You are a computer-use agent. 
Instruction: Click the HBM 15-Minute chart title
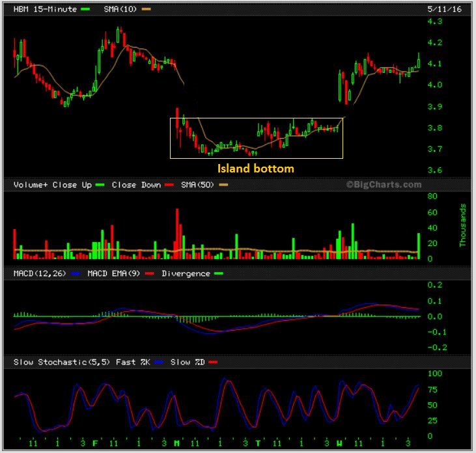[45, 9]
